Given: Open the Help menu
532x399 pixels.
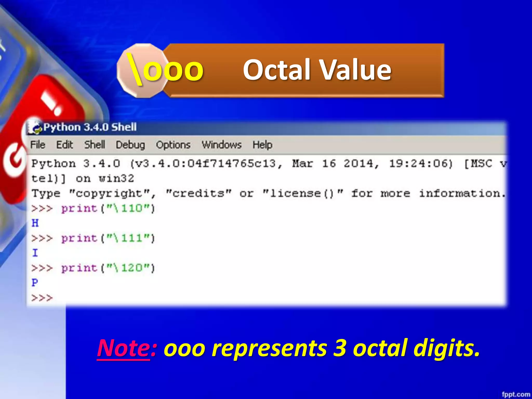Looking at the screenshot, I should [262, 145].
